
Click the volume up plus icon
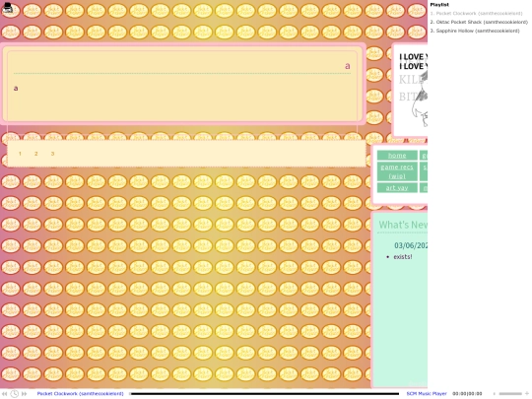tap(526, 393)
